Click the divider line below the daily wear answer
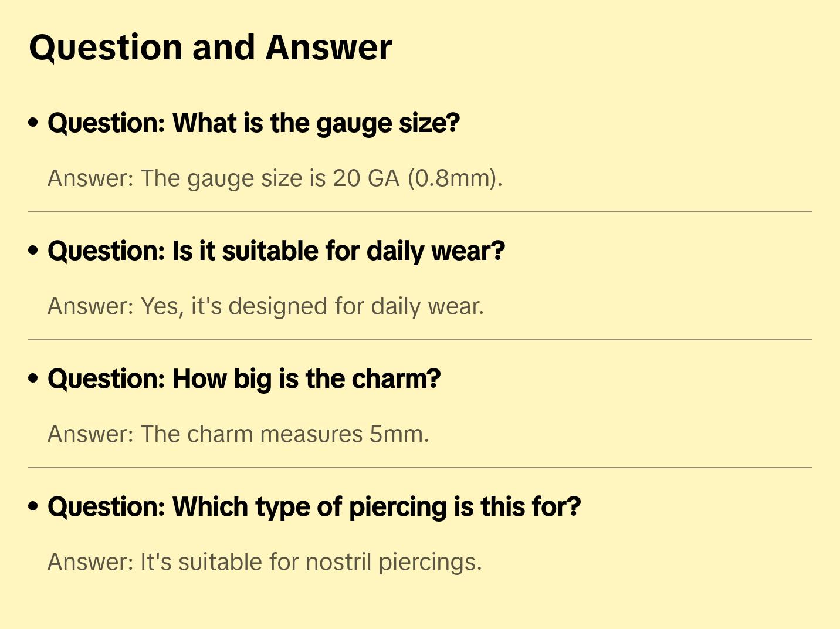 419,340
